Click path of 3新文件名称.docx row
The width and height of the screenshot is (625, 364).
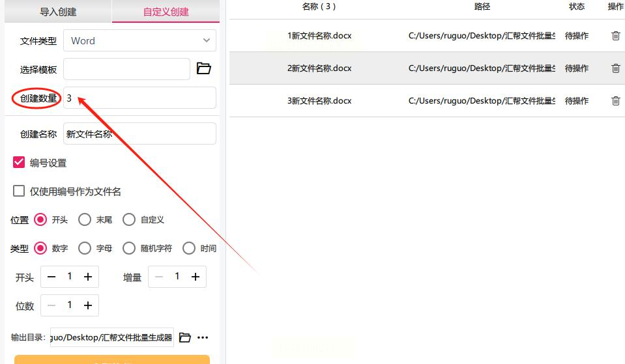click(x=482, y=101)
